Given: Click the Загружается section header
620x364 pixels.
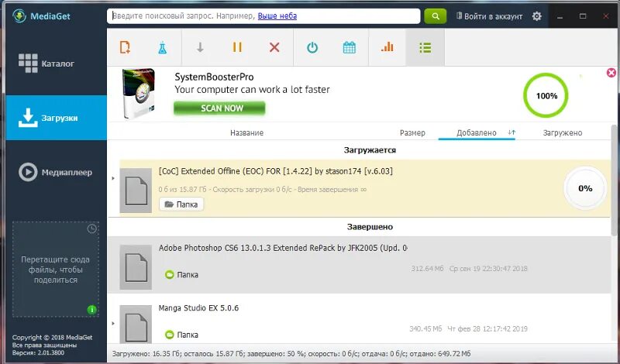Looking at the screenshot, I should pyautogui.click(x=370, y=150).
